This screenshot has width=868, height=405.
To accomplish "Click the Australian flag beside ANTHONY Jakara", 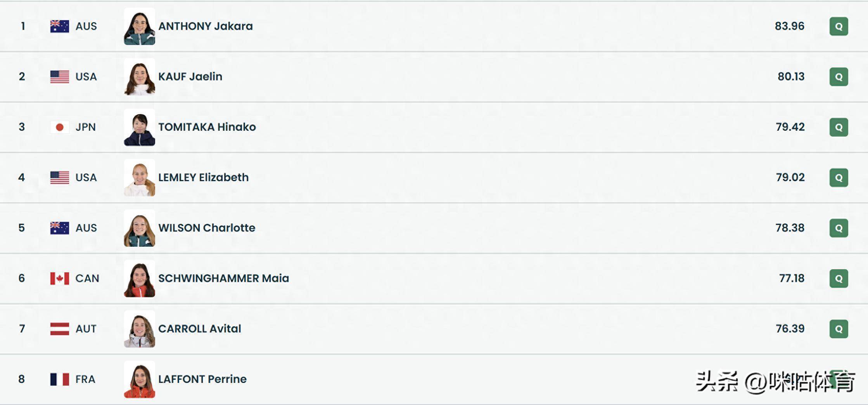I will click(x=60, y=26).
